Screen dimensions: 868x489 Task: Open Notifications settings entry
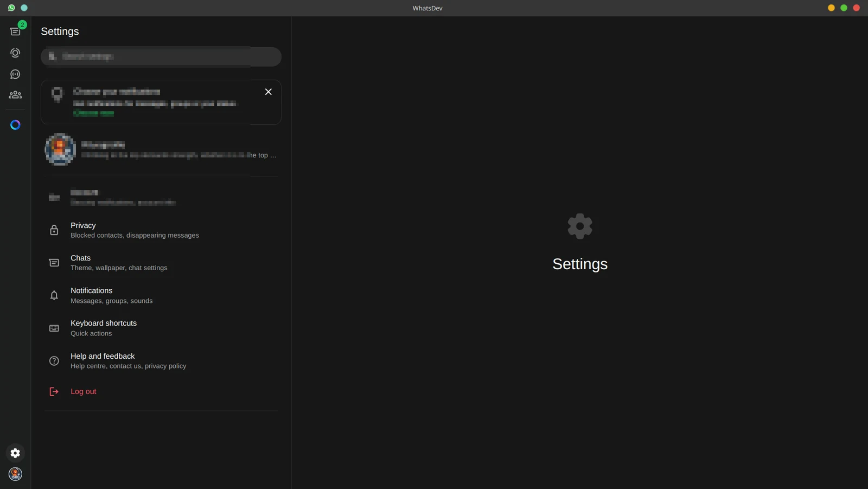click(x=161, y=295)
